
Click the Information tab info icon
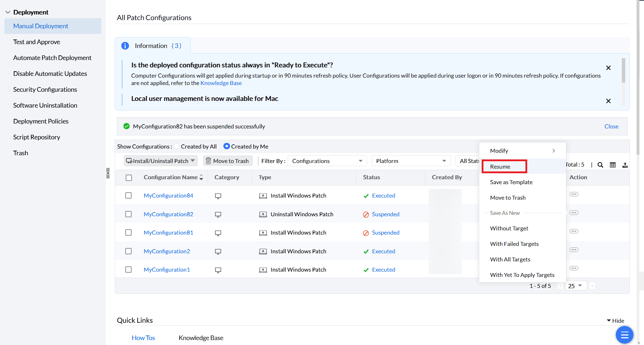point(125,46)
